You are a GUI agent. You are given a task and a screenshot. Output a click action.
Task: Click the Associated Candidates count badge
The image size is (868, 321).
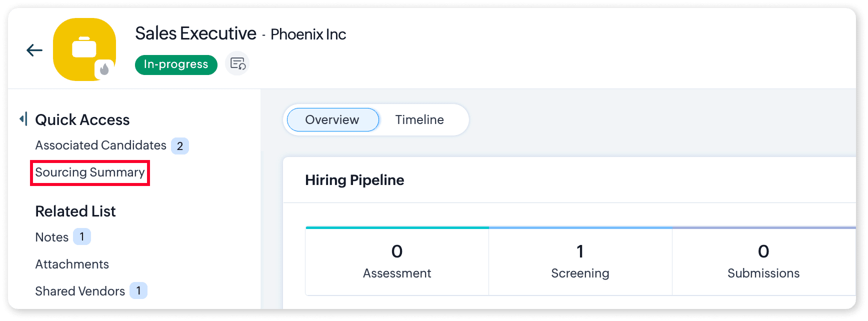pos(180,146)
